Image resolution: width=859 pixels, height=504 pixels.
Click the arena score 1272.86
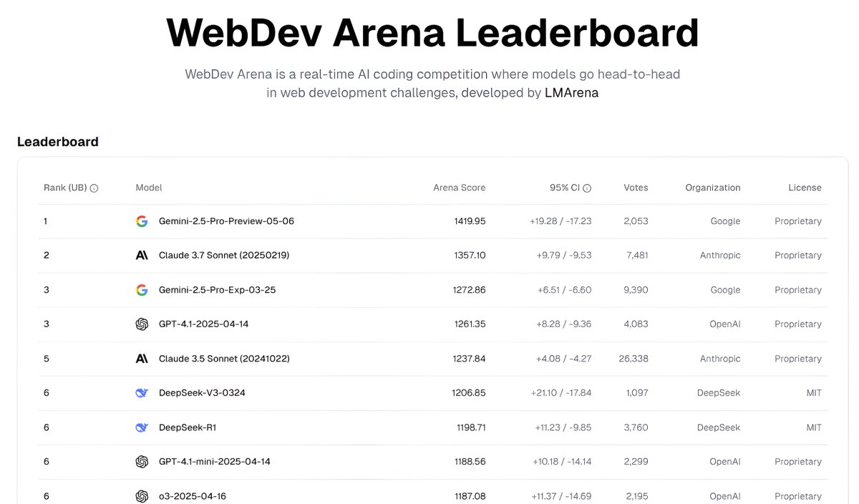[x=470, y=290]
